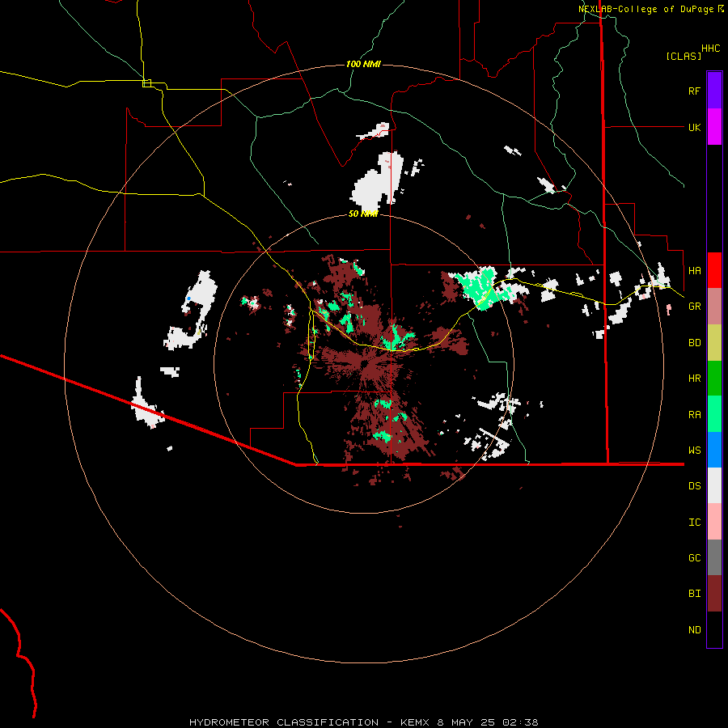Viewport: 728px width, 728px height.
Task: Click the purple RF color swatch in legend
Action: click(x=714, y=91)
